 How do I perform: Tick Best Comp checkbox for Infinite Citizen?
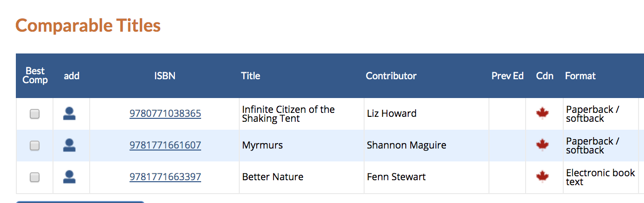click(35, 114)
